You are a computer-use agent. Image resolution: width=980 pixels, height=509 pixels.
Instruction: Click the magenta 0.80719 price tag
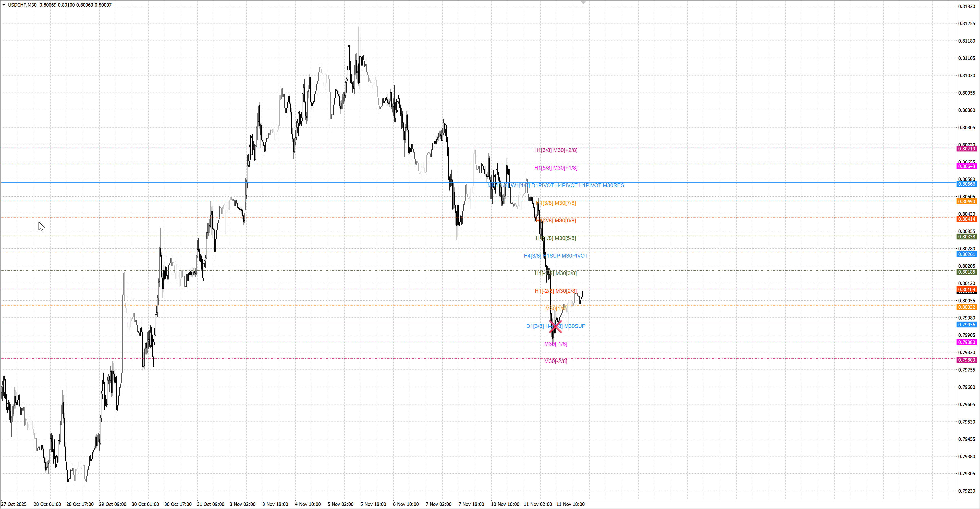pos(966,149)
